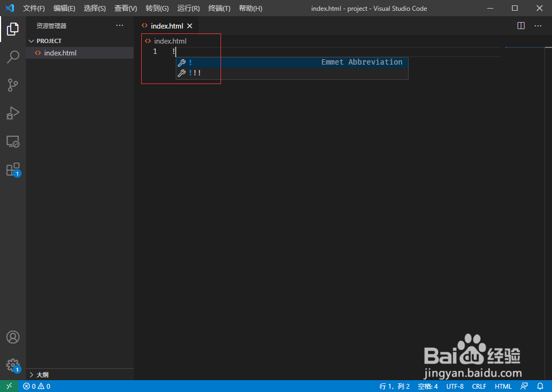Open errors and warnings problems panel
The height and width of the screenshot is (392, 552).
point(37,387)
